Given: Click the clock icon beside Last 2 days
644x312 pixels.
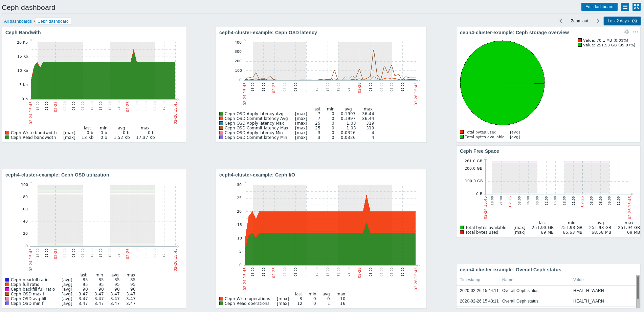Looking at the screenshot, I should pos(635,21).
